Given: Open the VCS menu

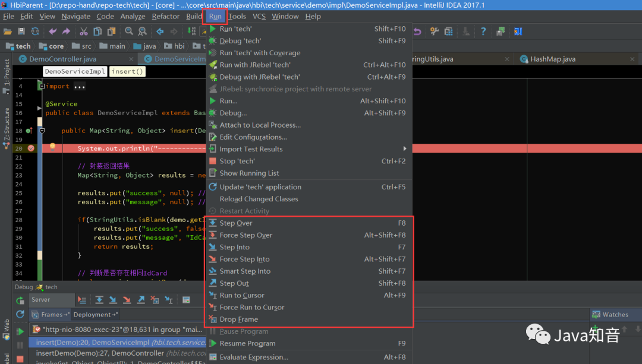Looking at the screenshot, I should (x=259, y=17).
